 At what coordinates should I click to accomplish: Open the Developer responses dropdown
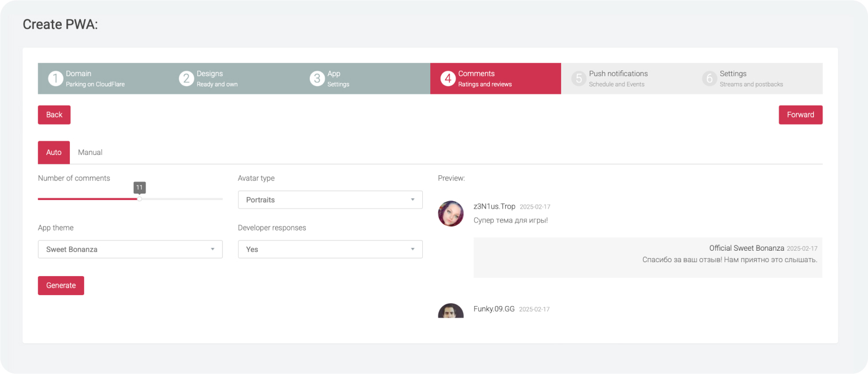[x=330, y=250]
